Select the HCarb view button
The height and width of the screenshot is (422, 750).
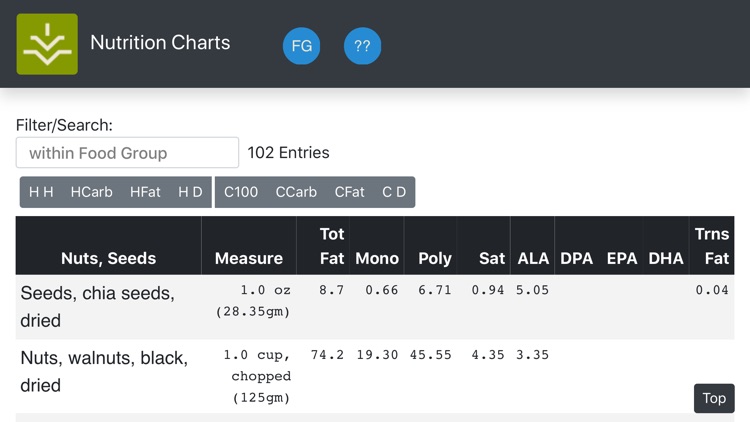coord(91,192)
